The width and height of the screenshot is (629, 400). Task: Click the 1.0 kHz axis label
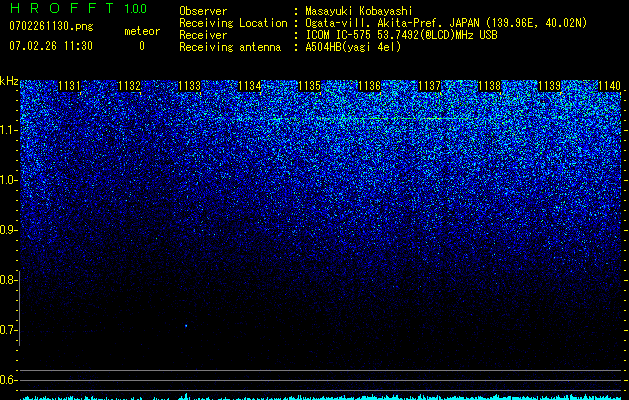tap(7, 180)
